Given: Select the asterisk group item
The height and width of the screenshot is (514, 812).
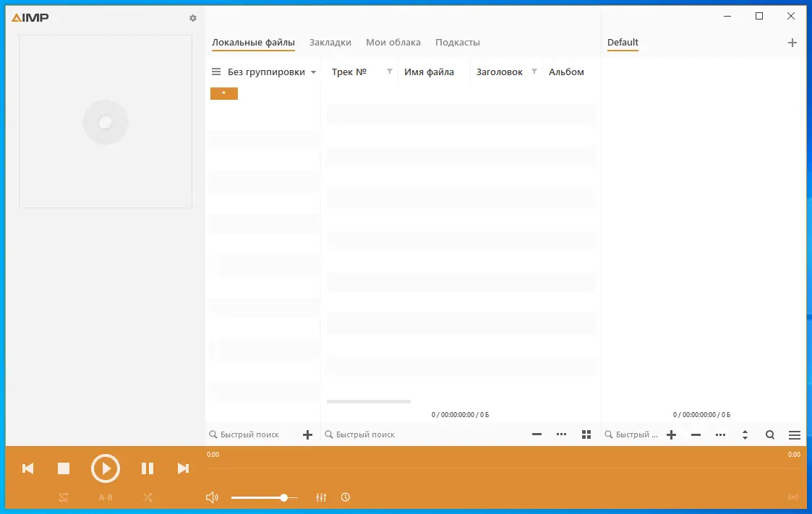Looking at the screenshot, I should 223,94.
